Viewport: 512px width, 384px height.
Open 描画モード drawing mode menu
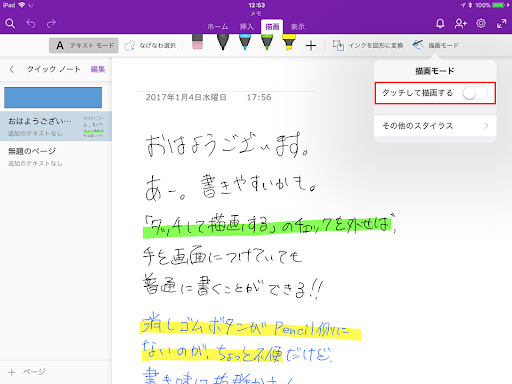(x=435, y=45)
